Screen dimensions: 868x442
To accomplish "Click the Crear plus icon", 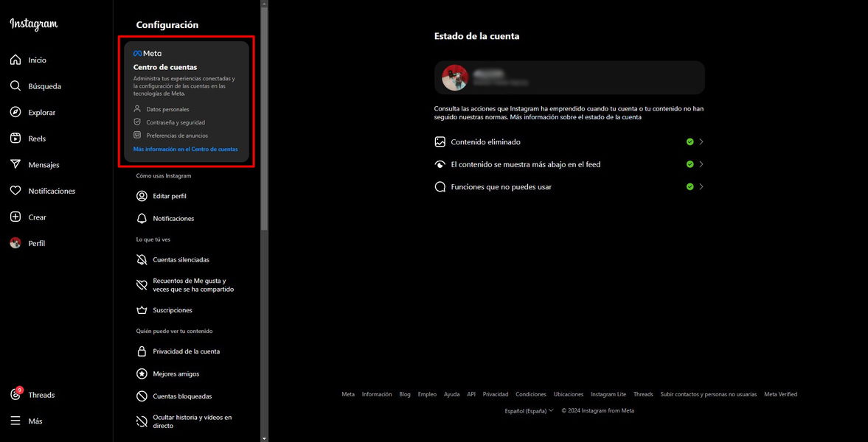I will click(x=15, y=217).
